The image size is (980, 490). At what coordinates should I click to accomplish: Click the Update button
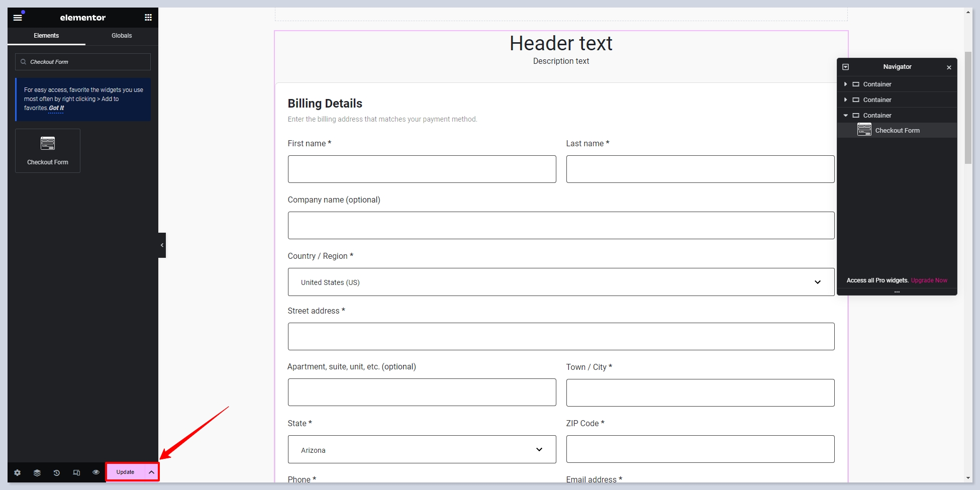pyautogui.click(x=125, y=472)
